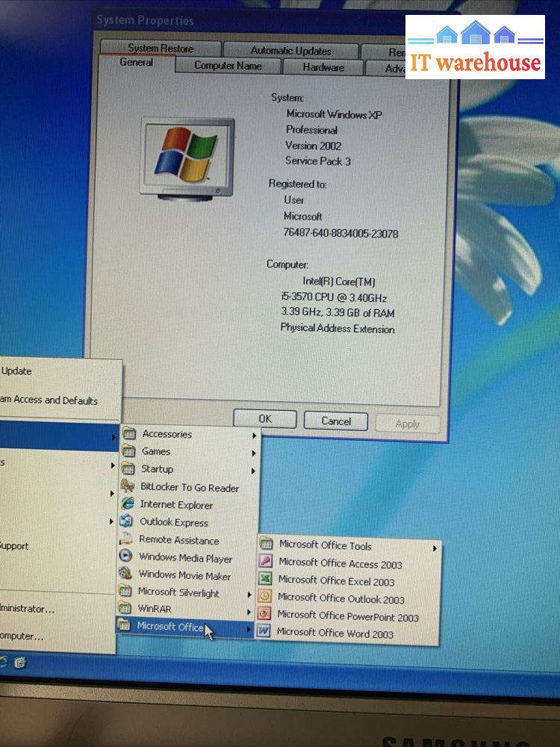Open Microsoft Office Word 2003
This screenshot has width=560, height=747.
(x=347, y=633)
